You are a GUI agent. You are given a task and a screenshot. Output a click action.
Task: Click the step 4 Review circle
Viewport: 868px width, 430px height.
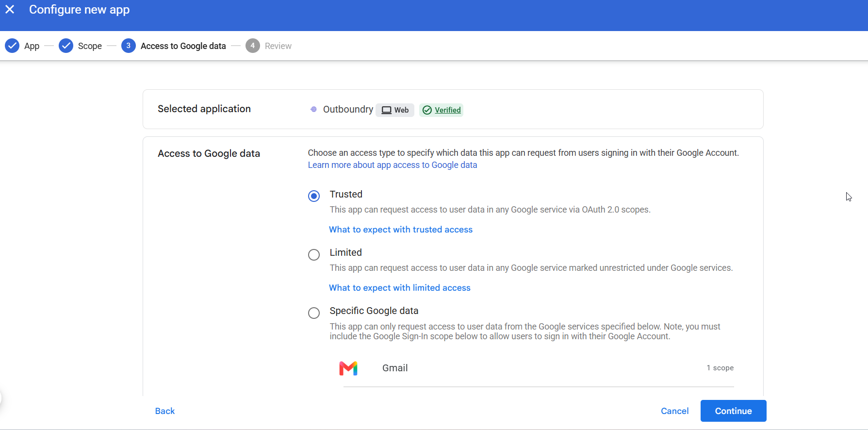point(252,46)
